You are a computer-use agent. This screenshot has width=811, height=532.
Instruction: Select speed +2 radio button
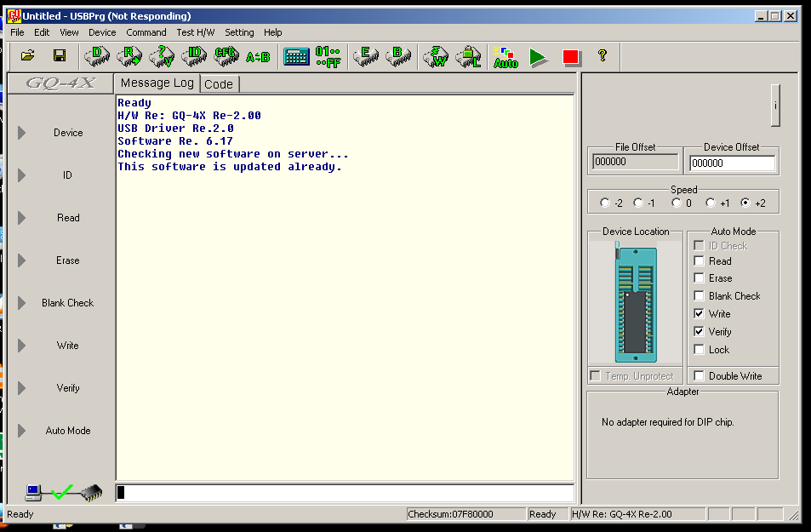tap(745, 203)
